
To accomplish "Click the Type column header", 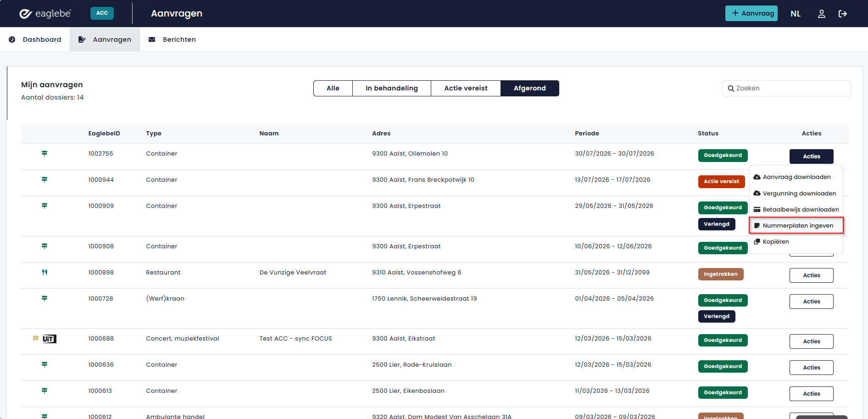I will [154, 134].
